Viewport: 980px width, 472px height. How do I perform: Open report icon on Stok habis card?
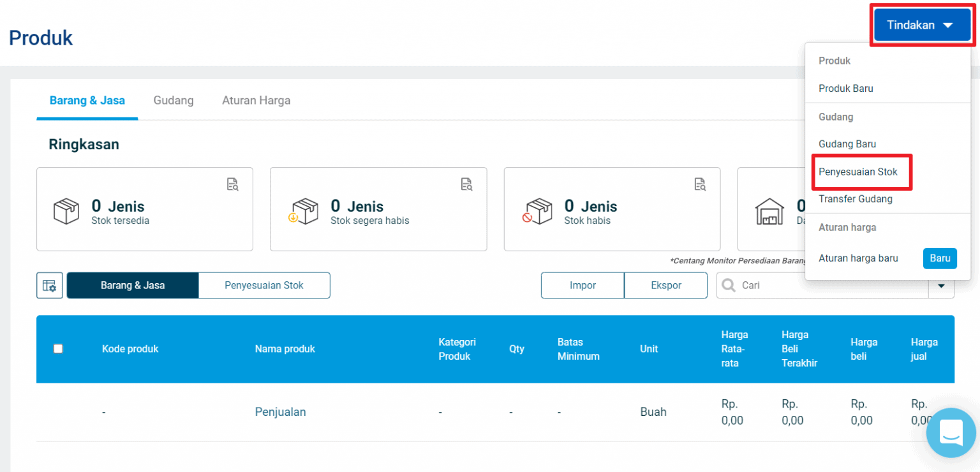[x=700, y=184]
